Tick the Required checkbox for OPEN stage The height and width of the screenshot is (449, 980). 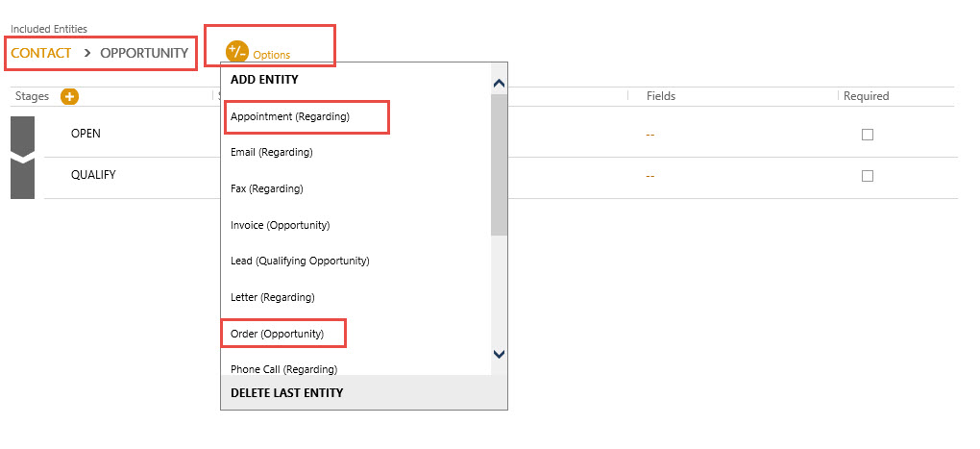867,135
